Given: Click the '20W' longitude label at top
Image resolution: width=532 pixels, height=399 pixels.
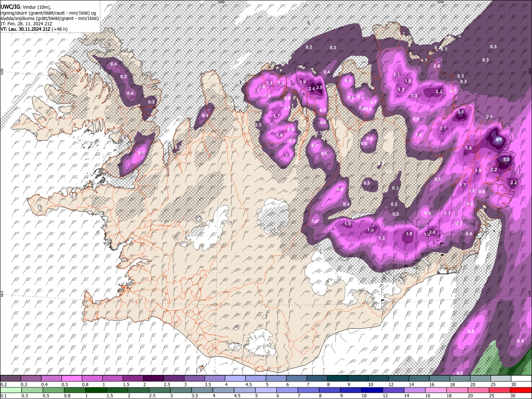Looking at the screenshot, I should [221, 2].
